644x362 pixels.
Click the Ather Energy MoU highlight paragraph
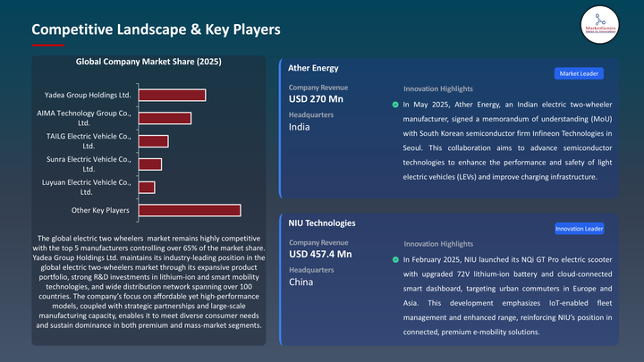click(507, 141)
